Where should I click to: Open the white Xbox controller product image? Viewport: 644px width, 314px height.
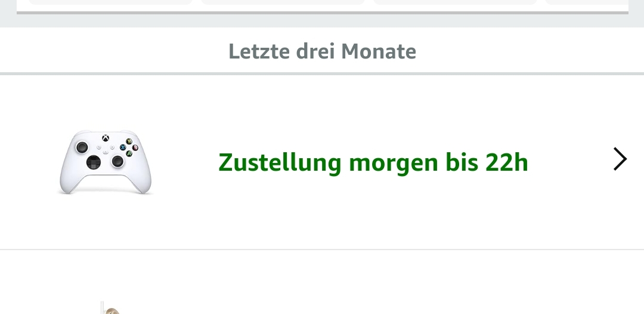pyautogui.click(x=106, y=162)
